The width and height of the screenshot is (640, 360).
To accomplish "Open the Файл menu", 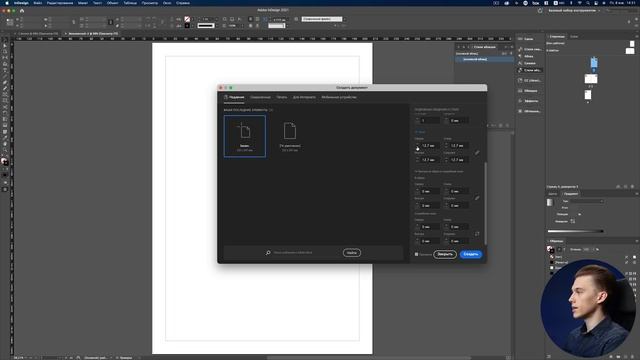I will [x=38, y=3].
